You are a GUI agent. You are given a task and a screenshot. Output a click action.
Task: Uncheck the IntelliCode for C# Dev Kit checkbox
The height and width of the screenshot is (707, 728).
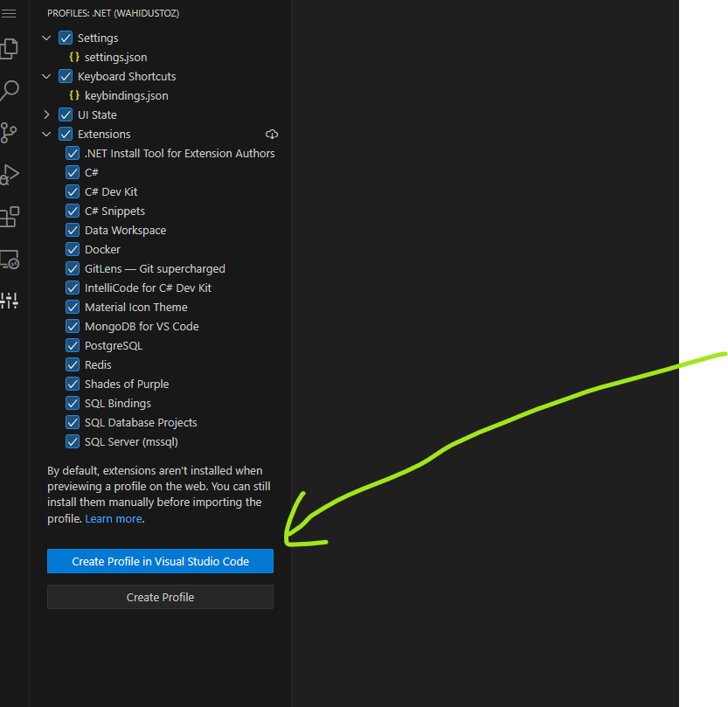click(x=73, y=288)
